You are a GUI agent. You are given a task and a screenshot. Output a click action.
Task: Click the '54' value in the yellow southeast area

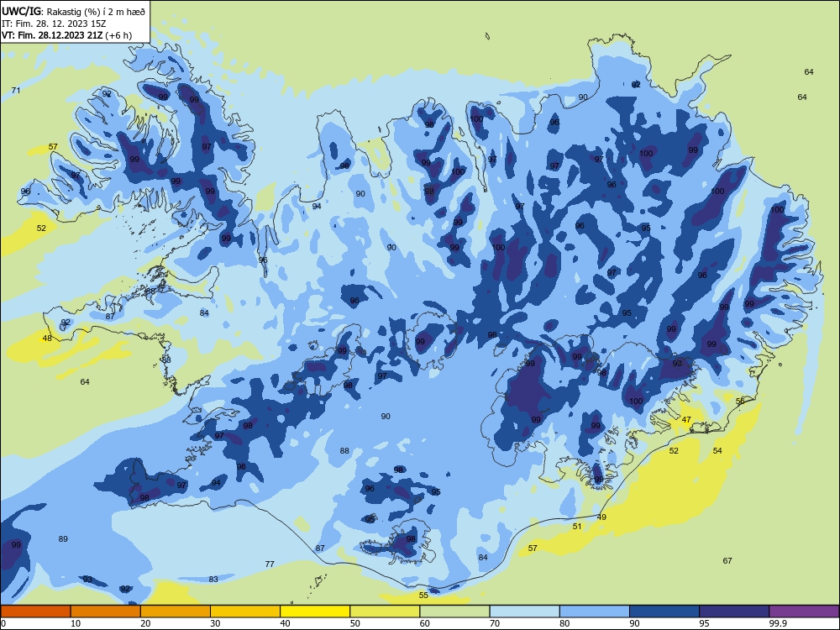(717, 451)
